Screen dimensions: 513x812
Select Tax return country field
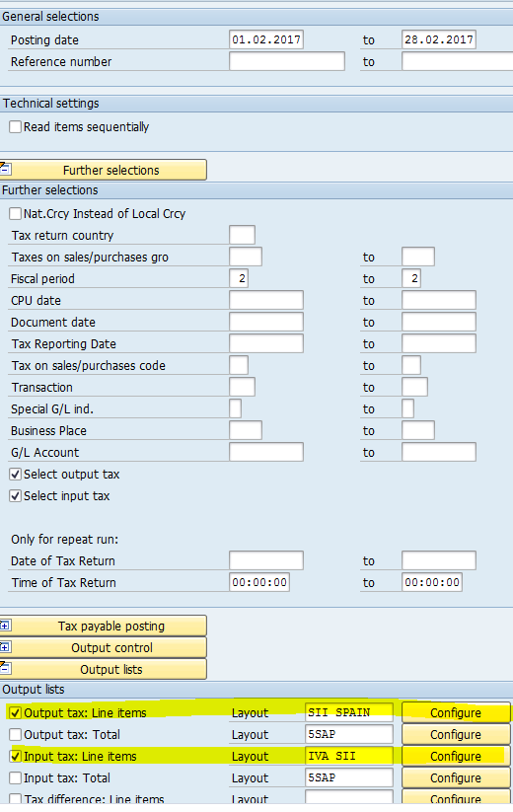click(242, 235)
